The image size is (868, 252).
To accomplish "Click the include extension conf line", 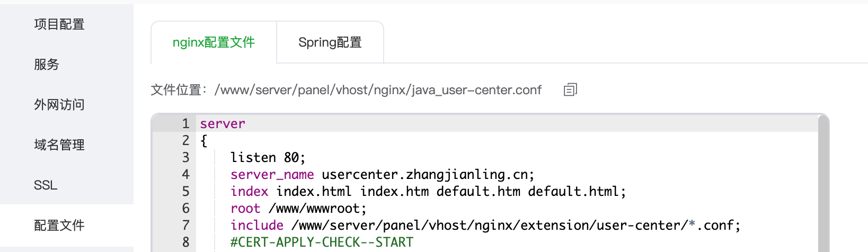I will pyautogui.click(x=485, y=226).
